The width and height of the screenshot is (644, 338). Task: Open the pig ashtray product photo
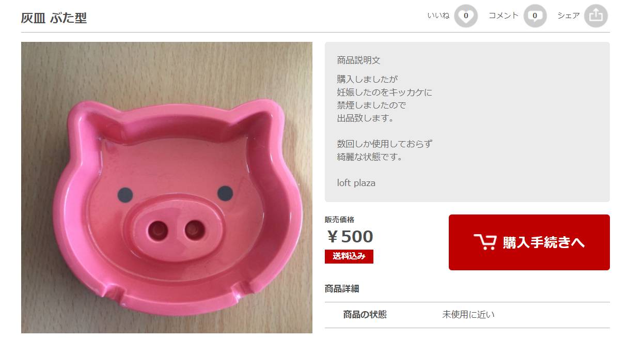(x=167, y=188)
